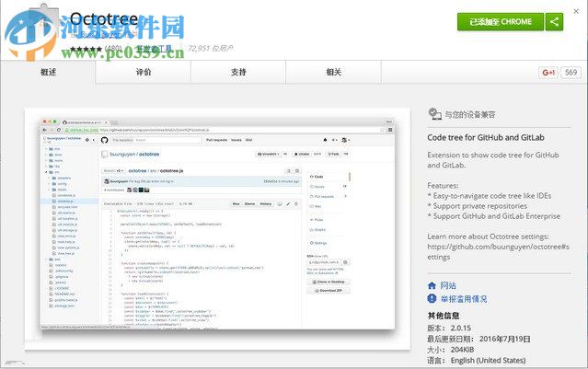Switch to the 支持 tab
Viewport: 588px width, 369px height.
click(x=238, y=72)
